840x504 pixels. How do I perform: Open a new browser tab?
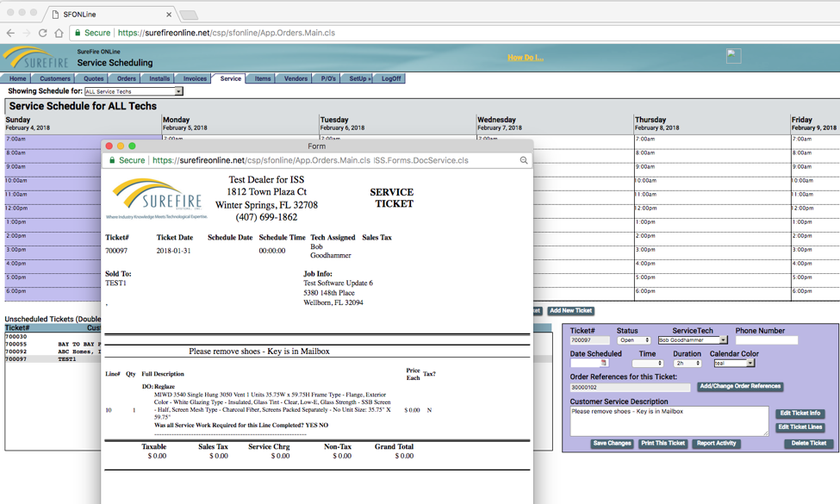[x=188, y=15]
